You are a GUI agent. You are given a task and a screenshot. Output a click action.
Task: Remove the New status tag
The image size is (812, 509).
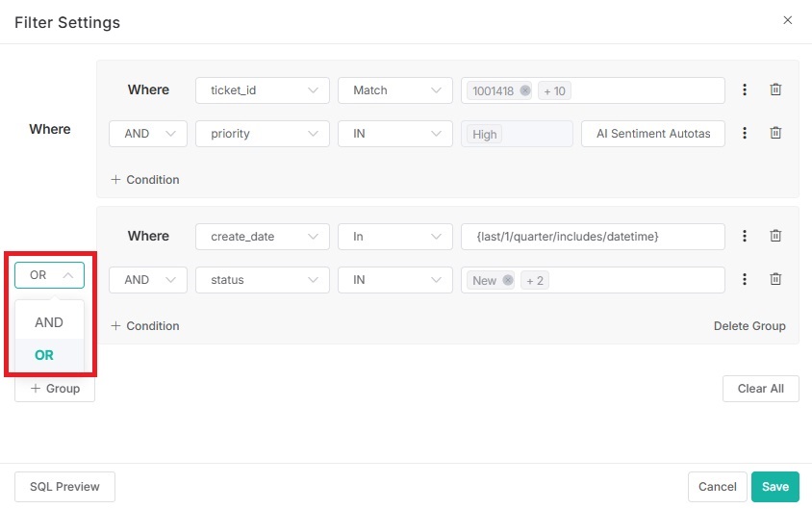click(x=508, y=281)
